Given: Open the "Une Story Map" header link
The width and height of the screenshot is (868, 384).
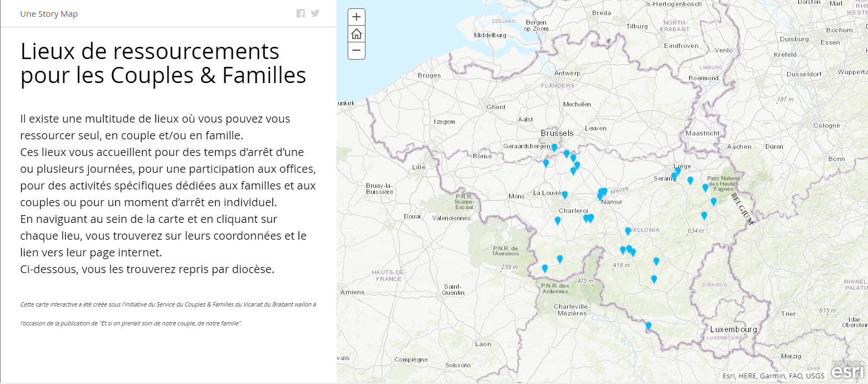Looking at the screenshot, I should (49, 14).
